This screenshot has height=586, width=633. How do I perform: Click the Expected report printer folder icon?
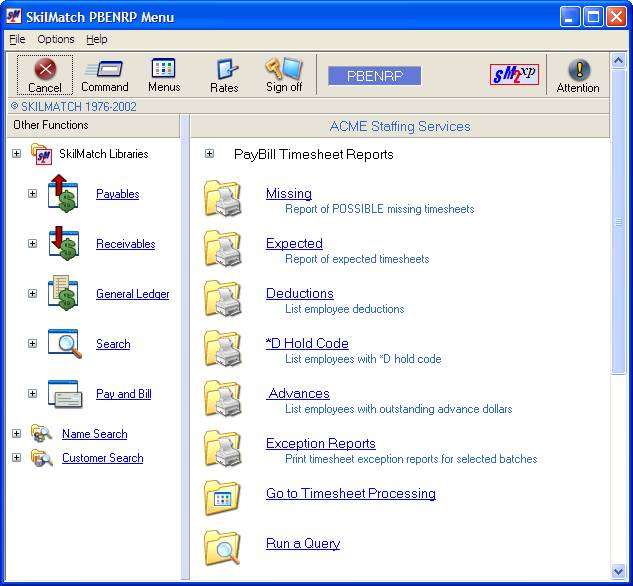click(x=223, y=249)
